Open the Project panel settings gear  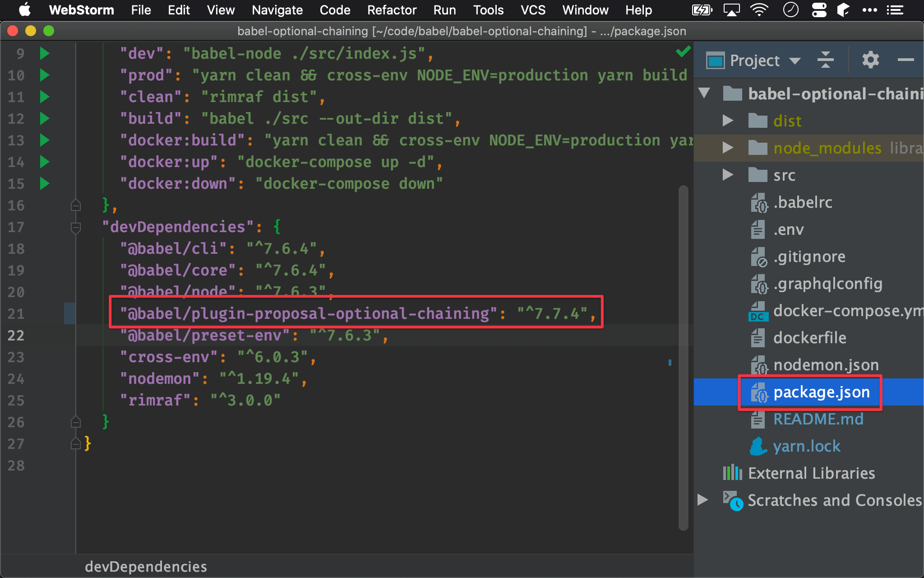[870, 60]
